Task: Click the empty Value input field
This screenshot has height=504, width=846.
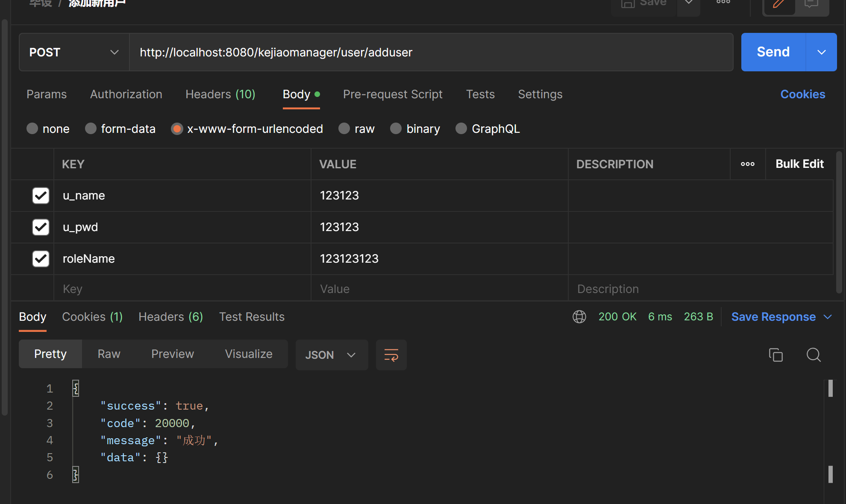Action: click(x=440, y=289)
